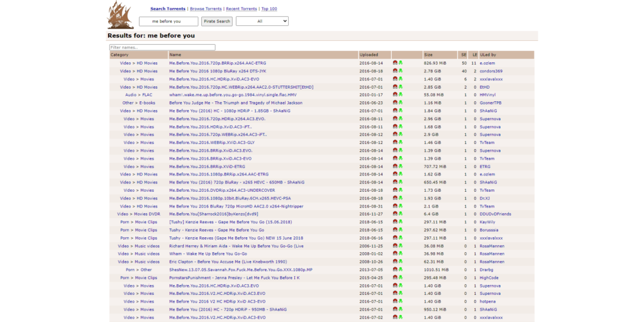
Task: Open uploader DDUDvDFriends profile
Action: (496, 214)
